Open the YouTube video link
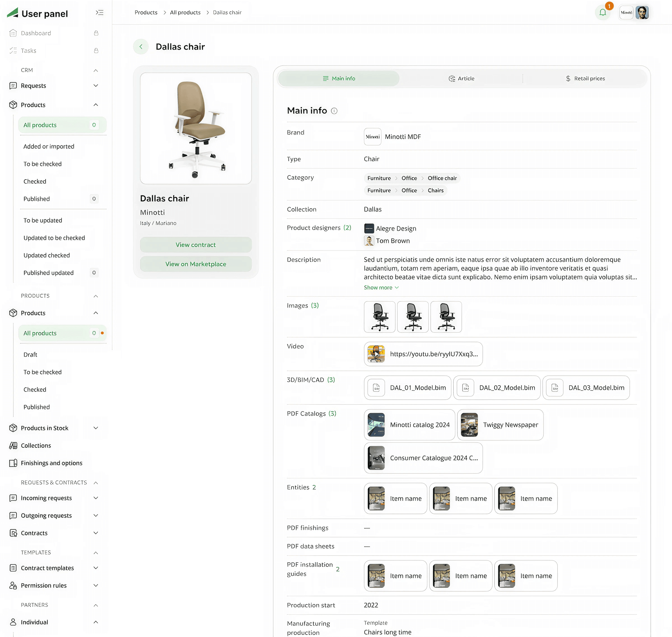Viewport: 672px width, 637px height. click(423, 354)
